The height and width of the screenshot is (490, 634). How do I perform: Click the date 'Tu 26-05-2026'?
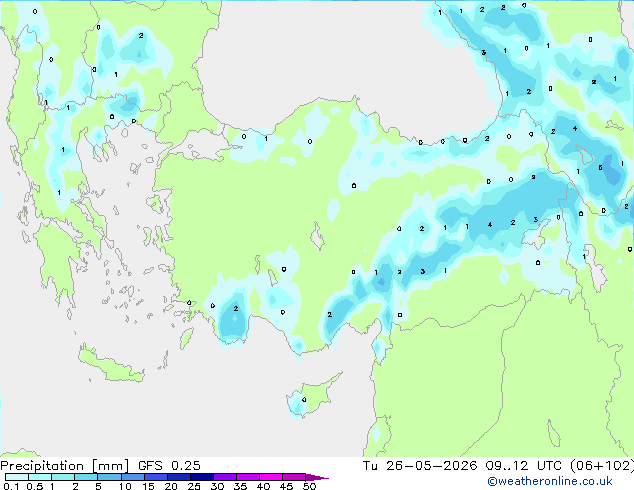click(420, 466)
